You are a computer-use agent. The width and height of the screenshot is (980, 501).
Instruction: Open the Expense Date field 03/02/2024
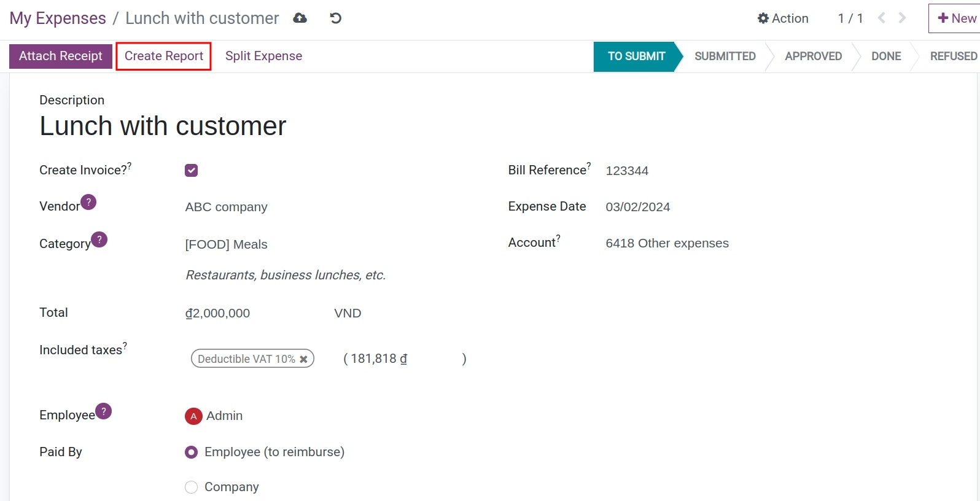pyautogui.click(x=638, y=207)
